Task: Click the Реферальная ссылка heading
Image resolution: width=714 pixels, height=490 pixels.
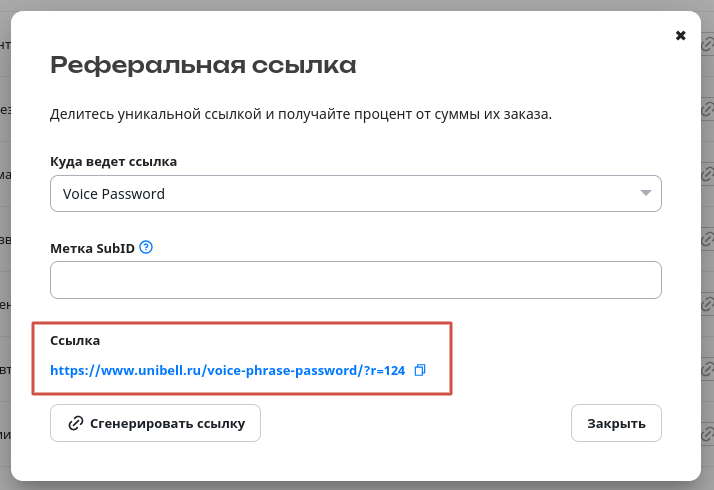Action: point(203,65)
